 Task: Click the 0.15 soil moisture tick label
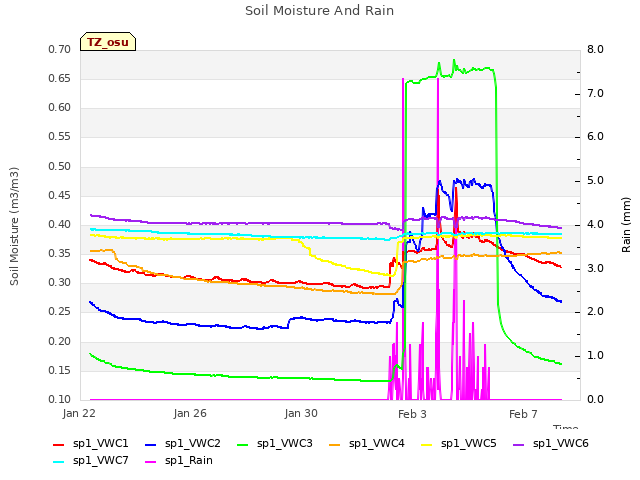[x=60, y=371]
